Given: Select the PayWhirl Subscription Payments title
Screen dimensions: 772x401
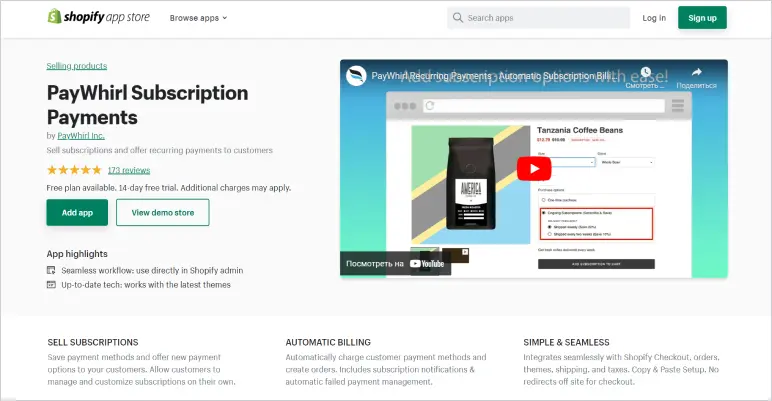Looking at the screenshot, I should 148,105.
